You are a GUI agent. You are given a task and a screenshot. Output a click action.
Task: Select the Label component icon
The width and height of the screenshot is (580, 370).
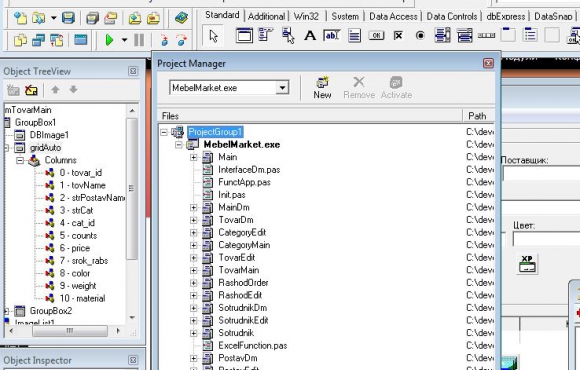click(x=310, y=36)
